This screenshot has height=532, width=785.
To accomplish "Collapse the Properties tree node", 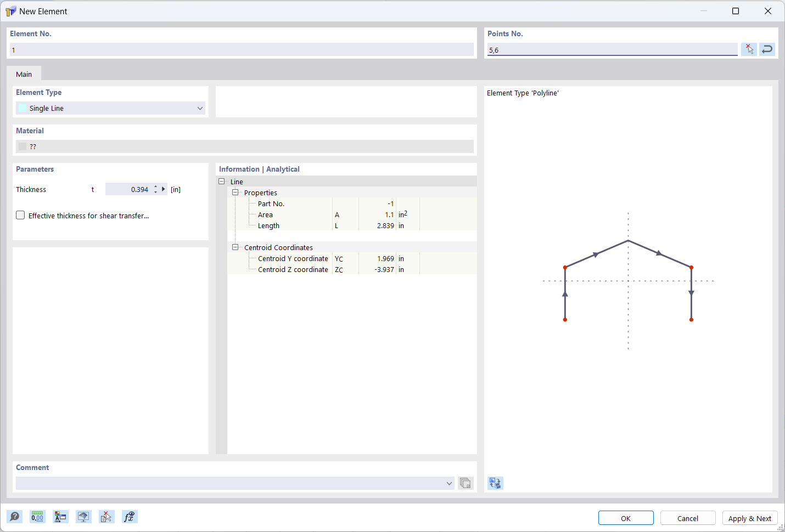I will 235,193.
